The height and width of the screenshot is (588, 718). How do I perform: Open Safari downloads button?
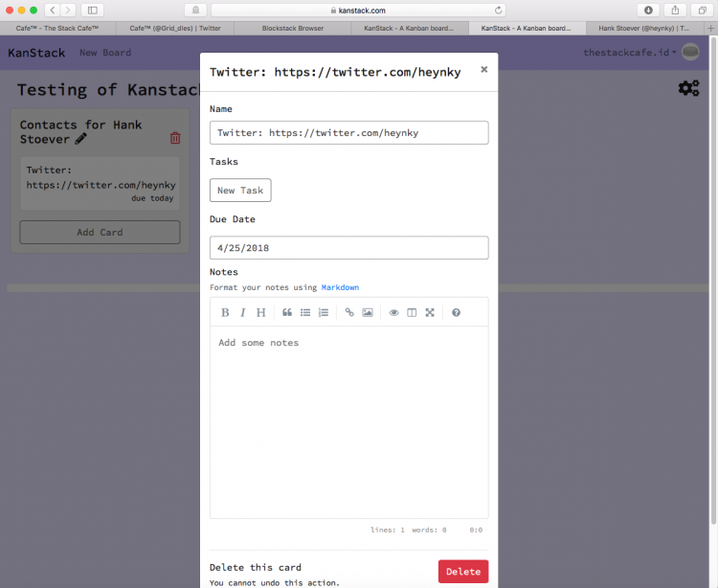click(x=648, y=11)
